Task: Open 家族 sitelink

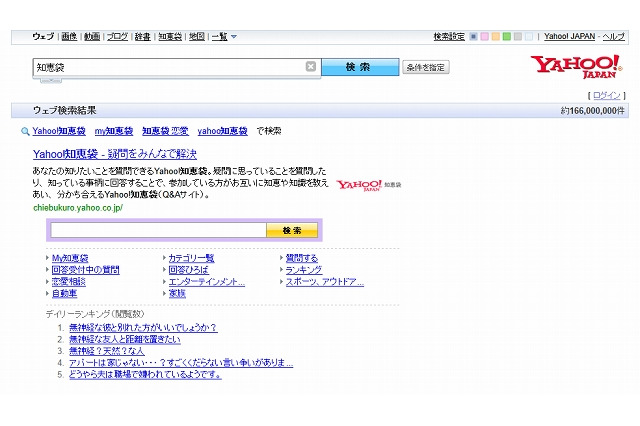Action: [177, 293]
